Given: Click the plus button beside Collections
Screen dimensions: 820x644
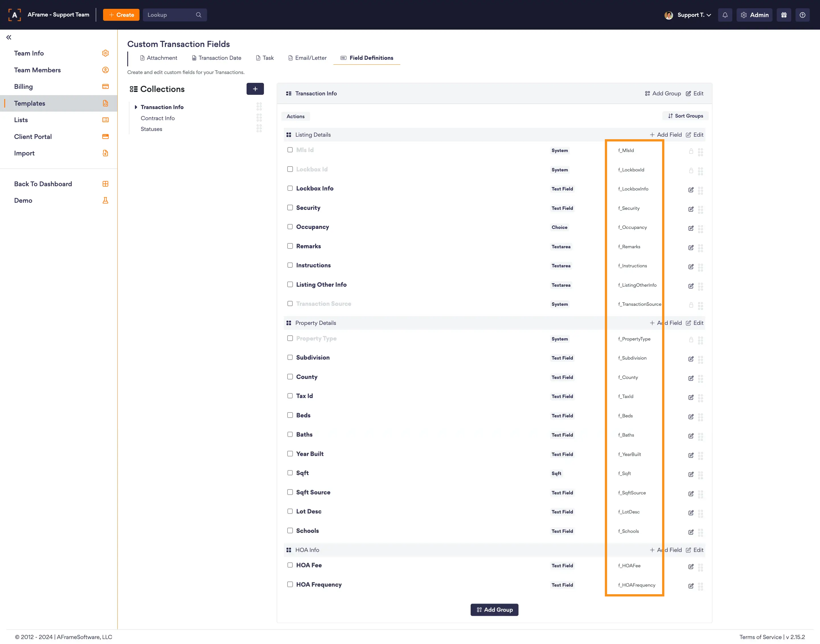Looking at the screenshot, I should point(255,89).
